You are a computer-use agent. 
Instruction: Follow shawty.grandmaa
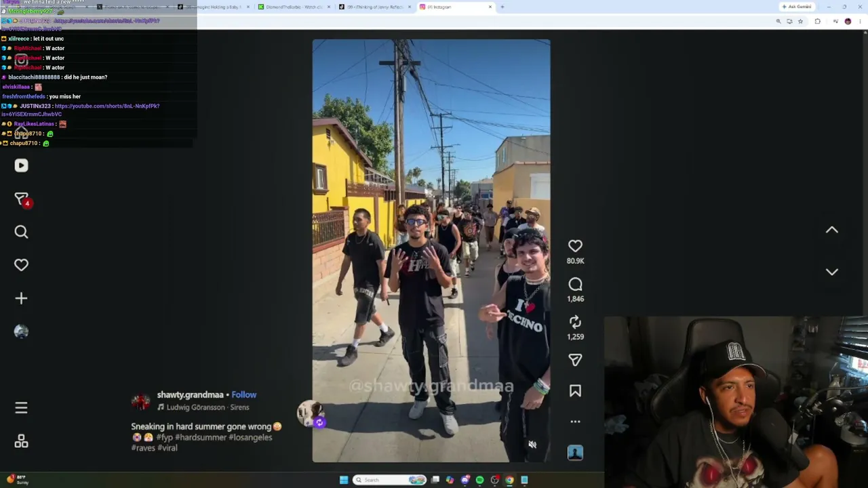click(244, 394)
